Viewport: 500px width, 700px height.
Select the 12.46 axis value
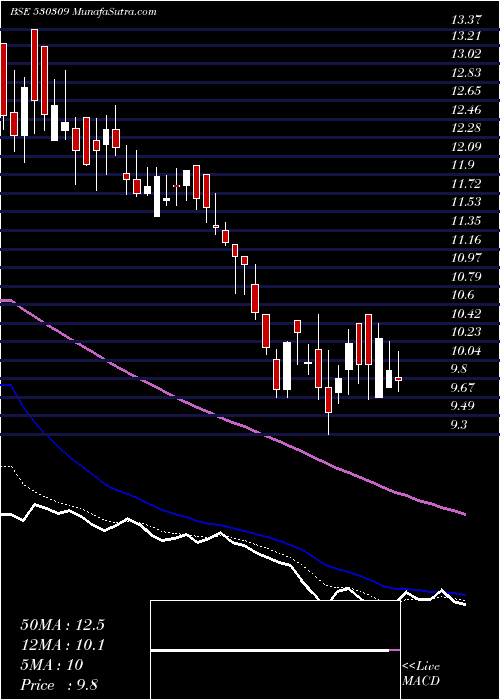466,109
